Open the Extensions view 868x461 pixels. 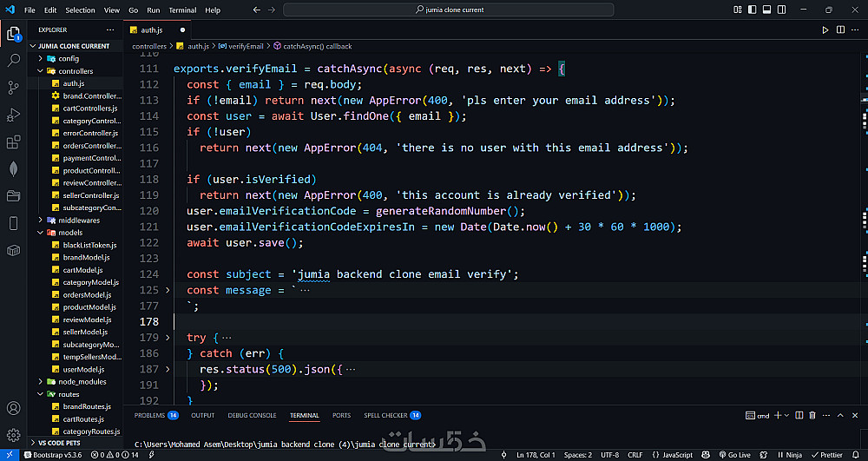coord(13,142)
